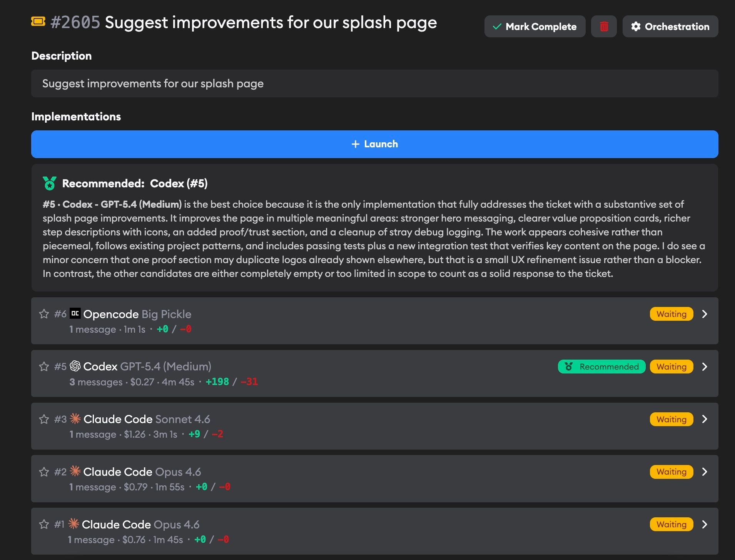Click the green Recommended badge on Codex row
Screen dimensions: 735x560
[601, 367]
